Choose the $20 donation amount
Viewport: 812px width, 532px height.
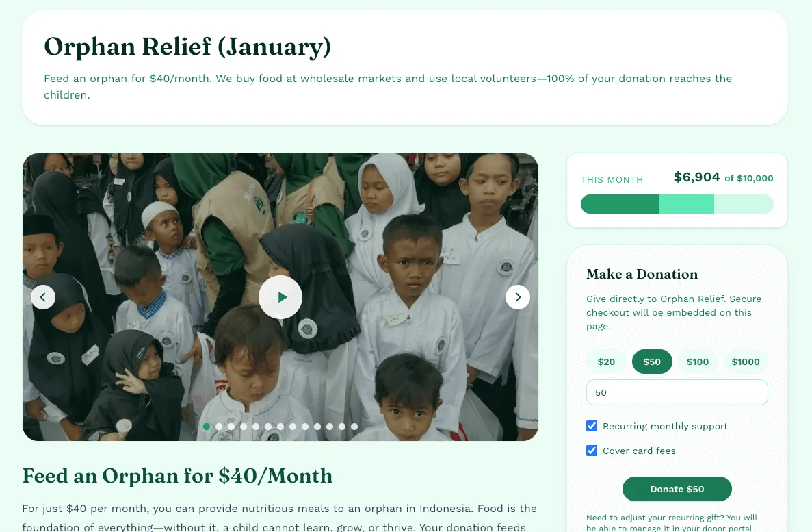(x=606, y=362)
